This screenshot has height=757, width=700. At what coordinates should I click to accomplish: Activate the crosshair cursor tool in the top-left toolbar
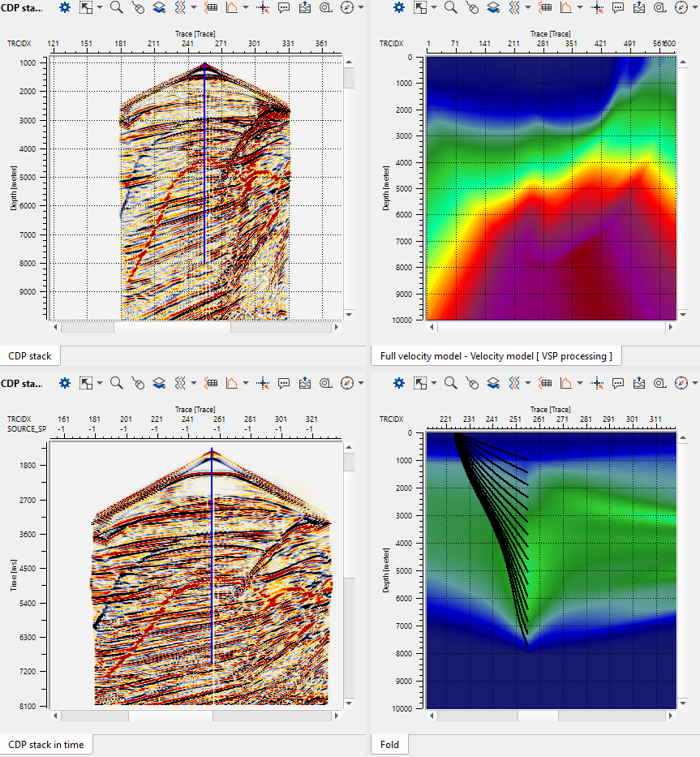(x=263, y=8)
